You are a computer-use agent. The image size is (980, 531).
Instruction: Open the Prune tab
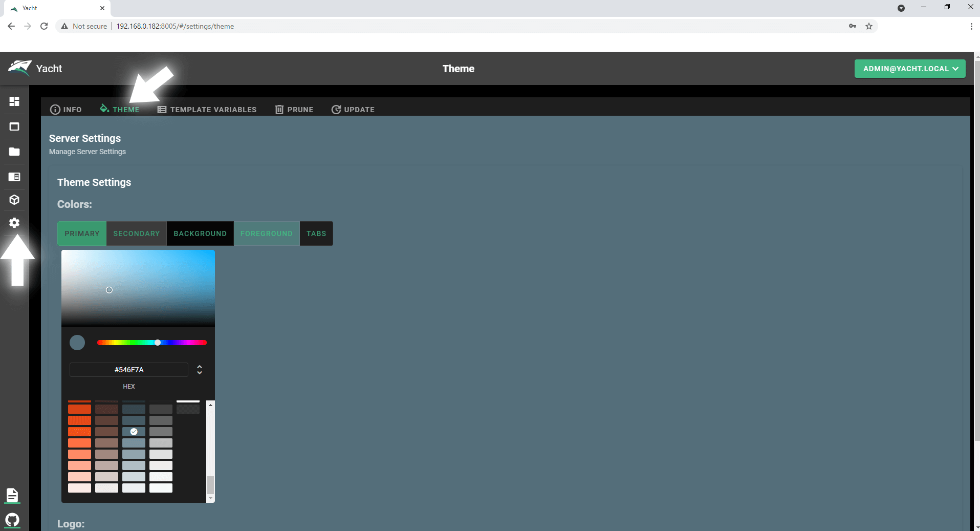click(294, 110)
